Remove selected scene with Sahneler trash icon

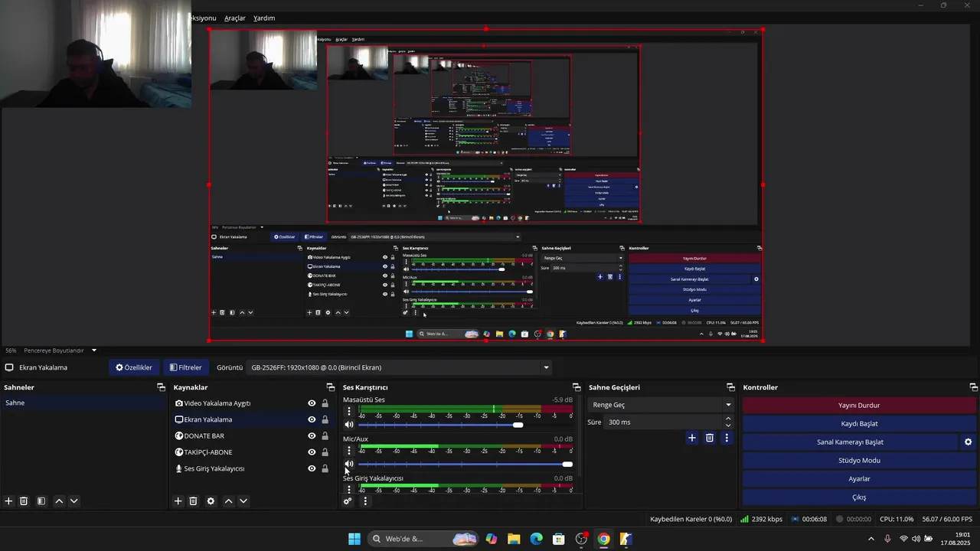point(24,501)
